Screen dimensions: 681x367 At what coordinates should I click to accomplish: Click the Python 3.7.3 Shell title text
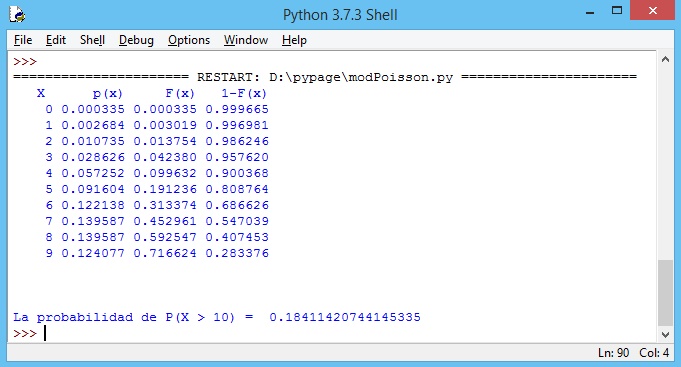pyautogui.click(x=340, y=15)
